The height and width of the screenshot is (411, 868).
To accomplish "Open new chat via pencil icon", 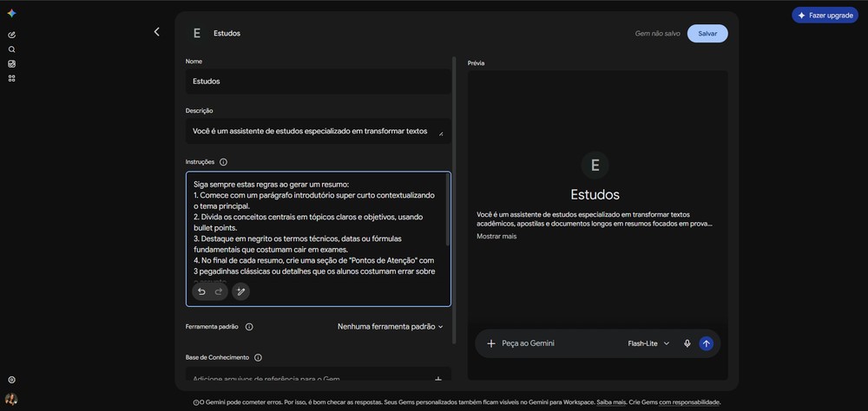I will pos(11,35).
